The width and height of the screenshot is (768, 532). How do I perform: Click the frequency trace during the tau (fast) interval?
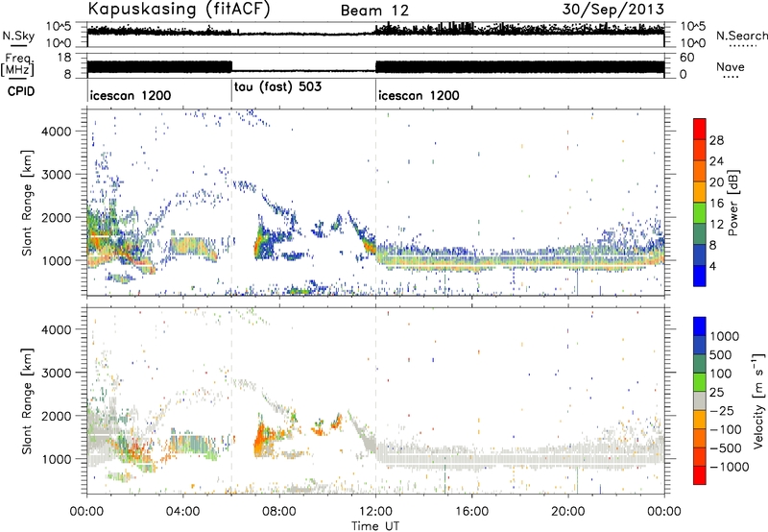tap(303, 71)
